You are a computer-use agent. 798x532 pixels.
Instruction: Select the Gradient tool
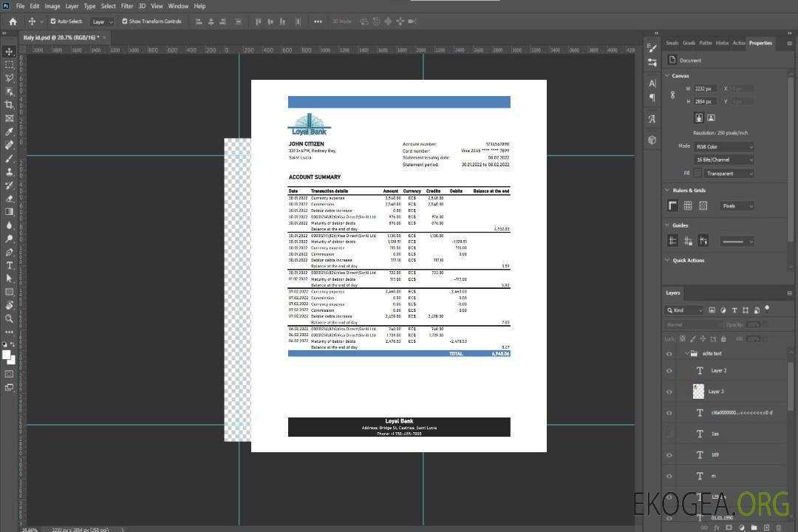coord(10,211)
